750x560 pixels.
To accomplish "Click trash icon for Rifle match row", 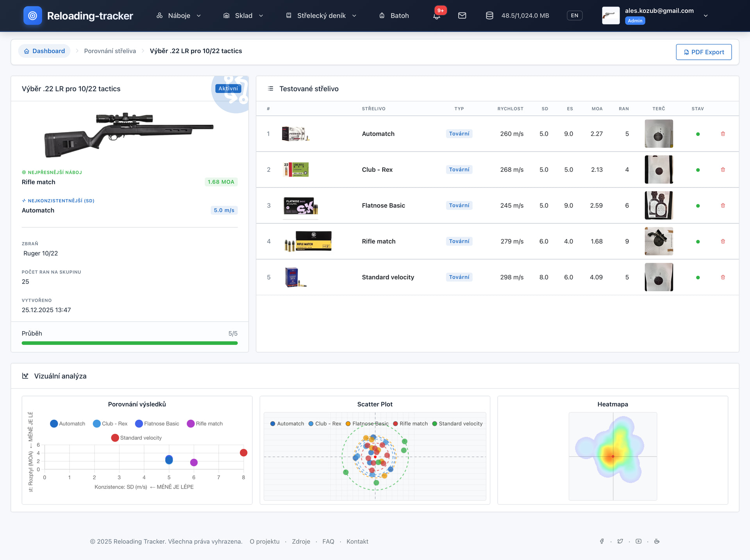I will click(723, 241).
